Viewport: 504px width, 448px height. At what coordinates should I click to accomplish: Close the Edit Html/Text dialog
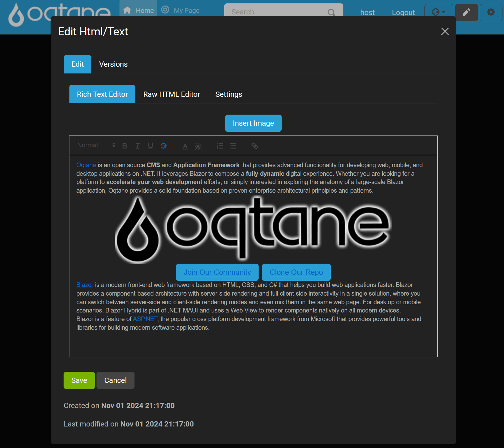[x=445, y=31]
